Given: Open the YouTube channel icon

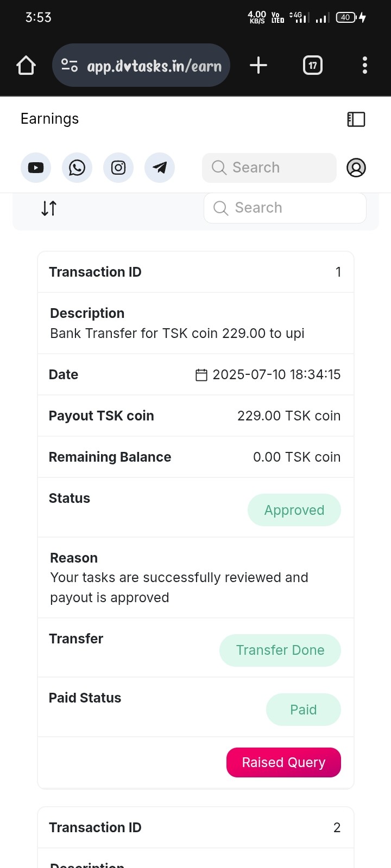Looking at the screenshot, I should (36, 168).
